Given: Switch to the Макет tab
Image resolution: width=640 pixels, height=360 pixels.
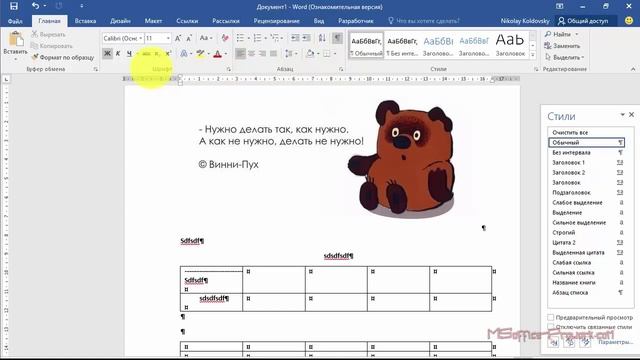Looking at the screenshot, I should (153, 21).
